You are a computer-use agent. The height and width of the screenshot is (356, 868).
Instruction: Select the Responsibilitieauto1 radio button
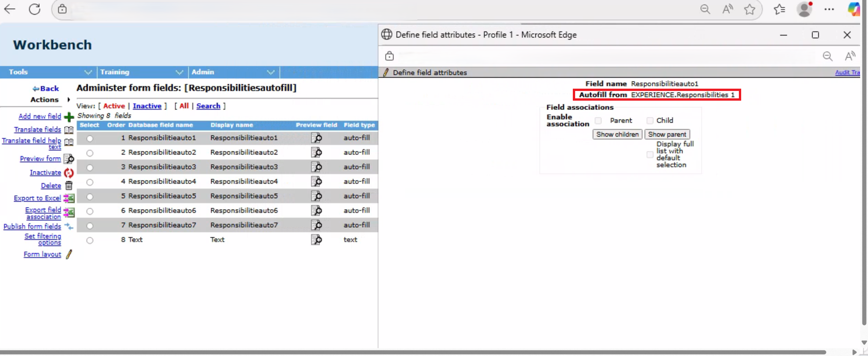(90, 138)
